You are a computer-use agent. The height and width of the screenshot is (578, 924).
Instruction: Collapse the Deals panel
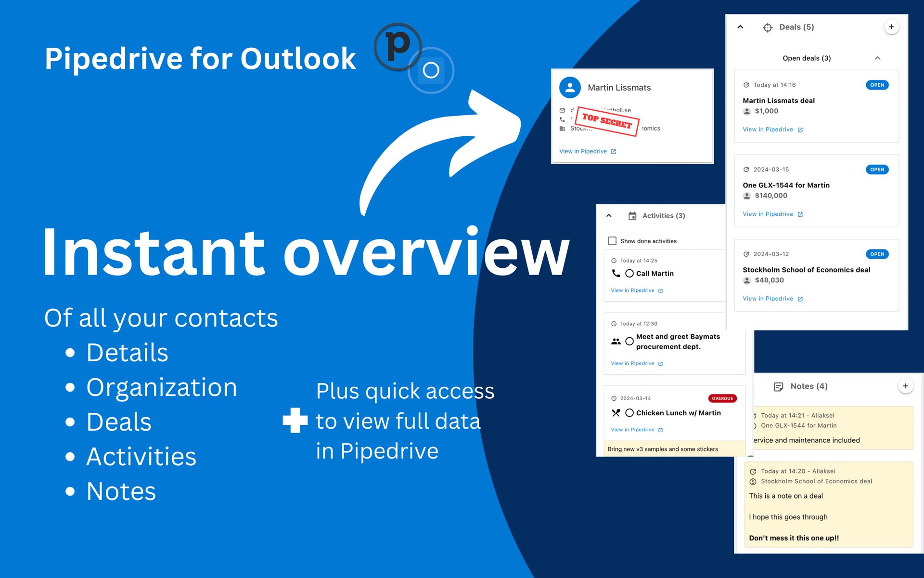tap(740, 27)
